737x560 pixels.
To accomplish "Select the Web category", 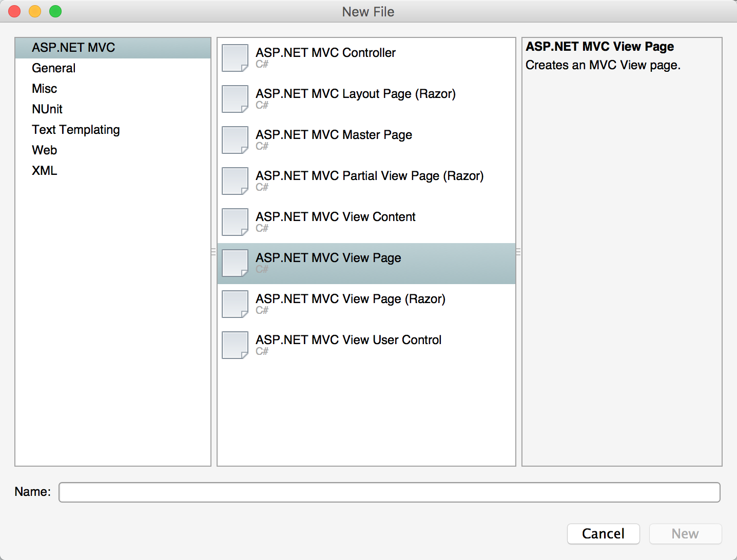I will coord(113,150).
